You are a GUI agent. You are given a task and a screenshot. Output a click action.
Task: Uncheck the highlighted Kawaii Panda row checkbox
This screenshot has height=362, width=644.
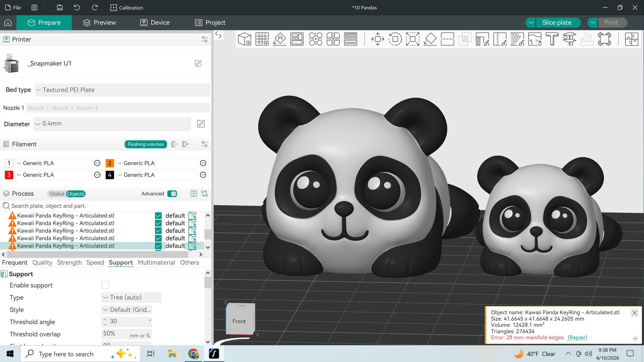(158, 246)
